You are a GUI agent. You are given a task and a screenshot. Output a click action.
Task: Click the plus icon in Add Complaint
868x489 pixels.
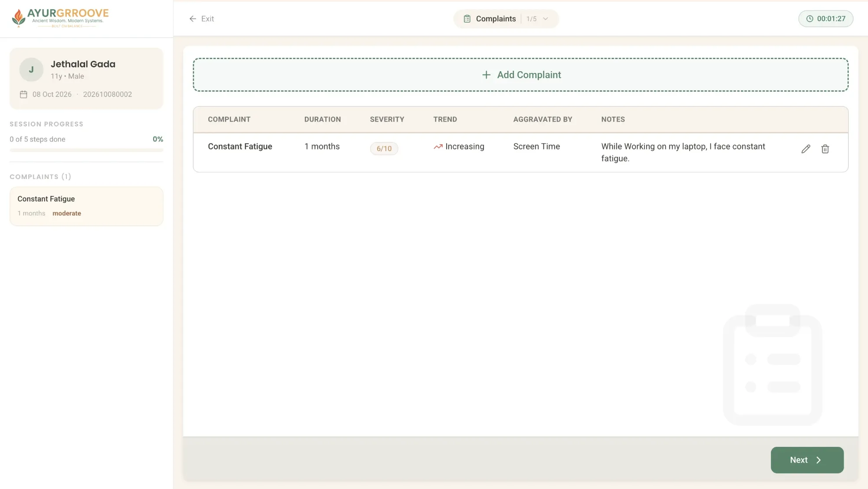tap(486, 75)
